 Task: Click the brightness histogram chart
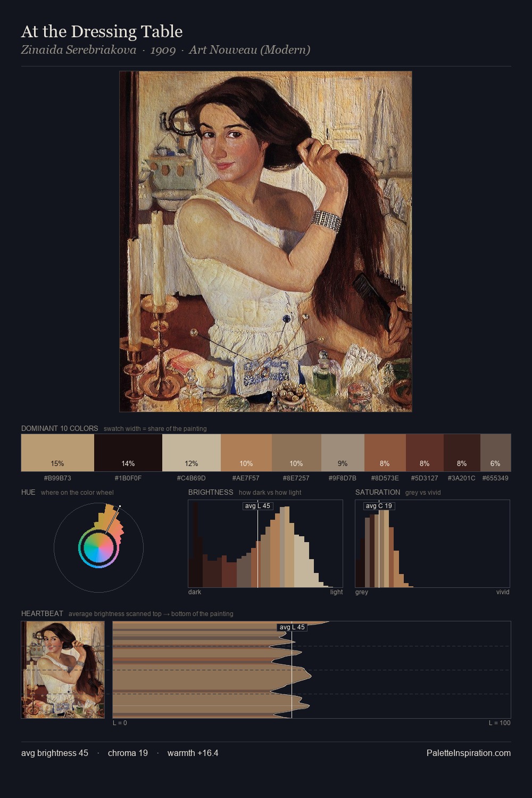click(x=265, y=544)
